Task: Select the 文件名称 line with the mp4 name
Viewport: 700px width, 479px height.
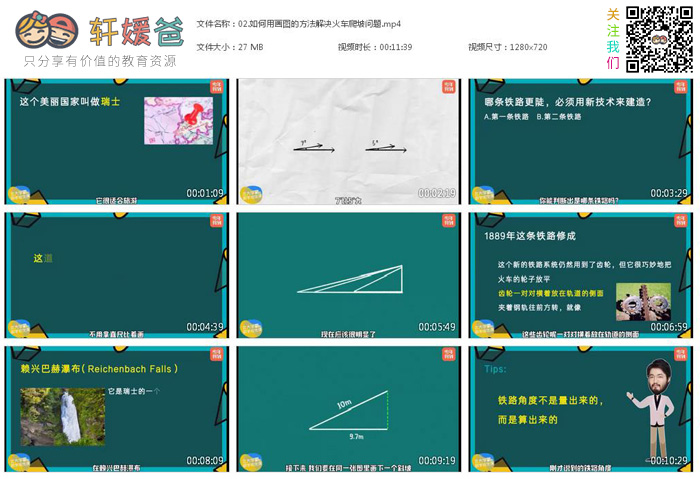Action: tap(299, 24)
